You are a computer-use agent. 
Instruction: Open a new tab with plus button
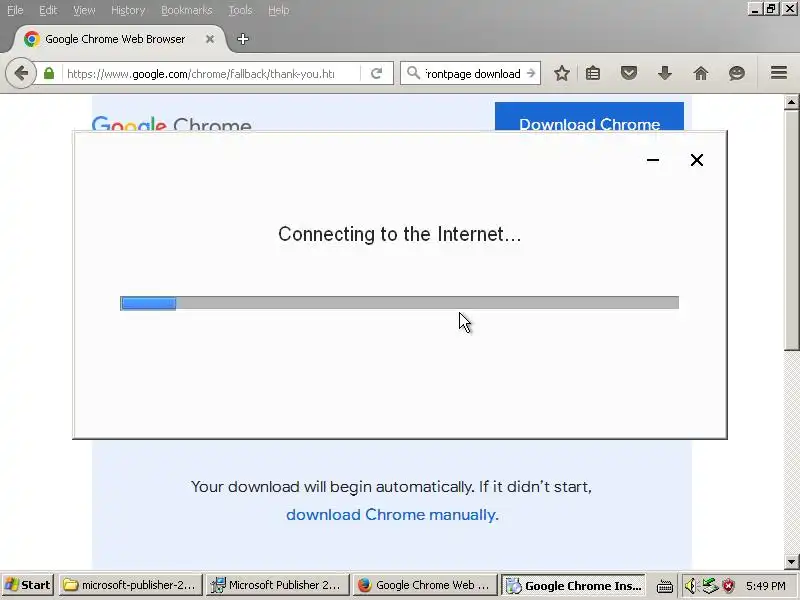coord(243,39)
